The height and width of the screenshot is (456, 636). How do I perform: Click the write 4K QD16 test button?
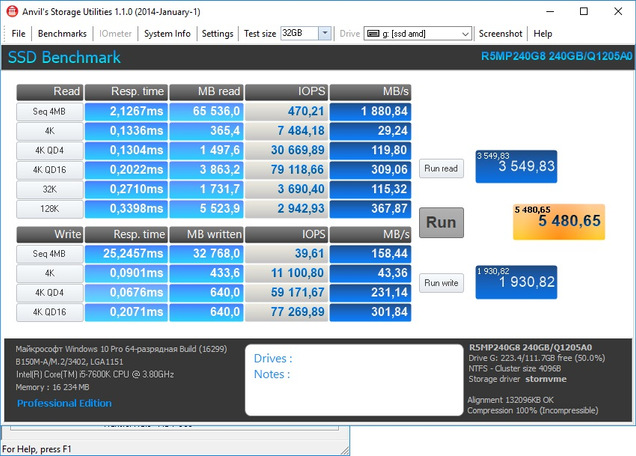point(49,312)
